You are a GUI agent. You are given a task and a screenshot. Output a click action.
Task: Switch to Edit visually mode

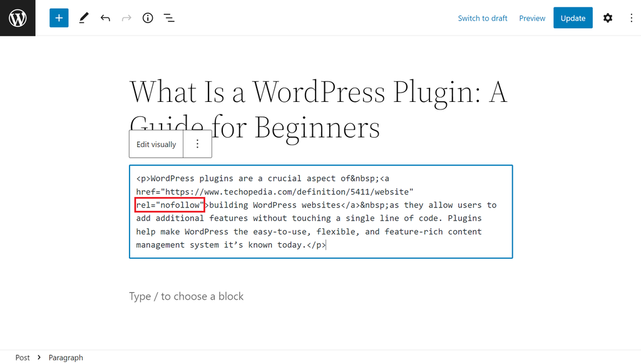pos(156,144)
